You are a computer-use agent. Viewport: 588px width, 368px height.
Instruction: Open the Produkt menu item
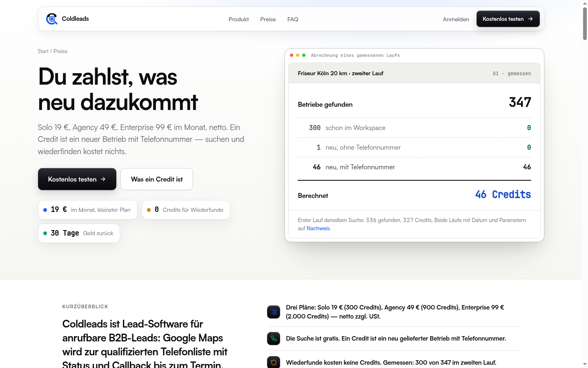click(238, 19)
